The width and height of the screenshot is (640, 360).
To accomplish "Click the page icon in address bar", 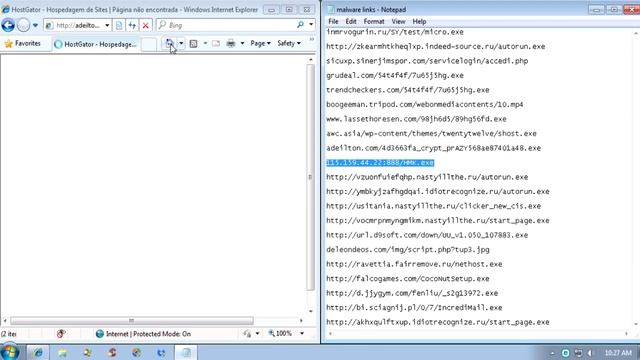I will pos(49,25).
